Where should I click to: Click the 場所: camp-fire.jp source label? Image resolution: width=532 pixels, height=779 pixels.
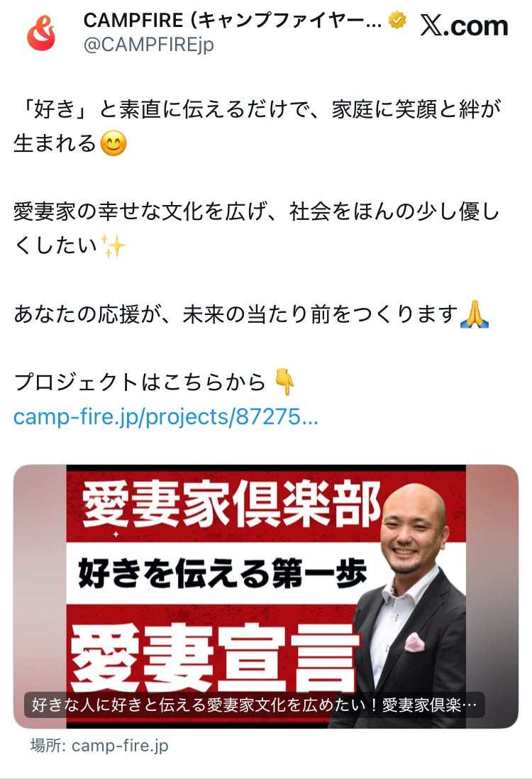tap(99, 745)
